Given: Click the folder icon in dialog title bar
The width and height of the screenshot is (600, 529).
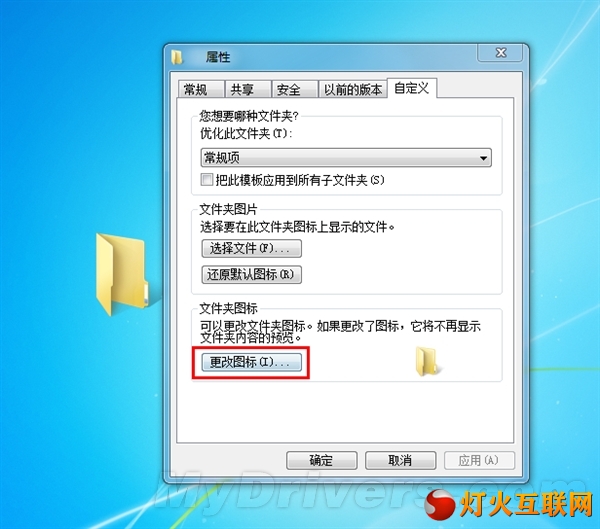Looking at the screenshot, I should 176,57.
